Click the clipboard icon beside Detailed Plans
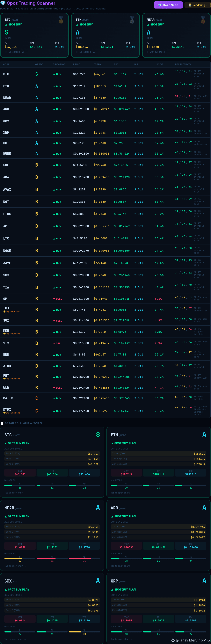The height and width of the screenshot is (644, 211). tap(2, 423)
